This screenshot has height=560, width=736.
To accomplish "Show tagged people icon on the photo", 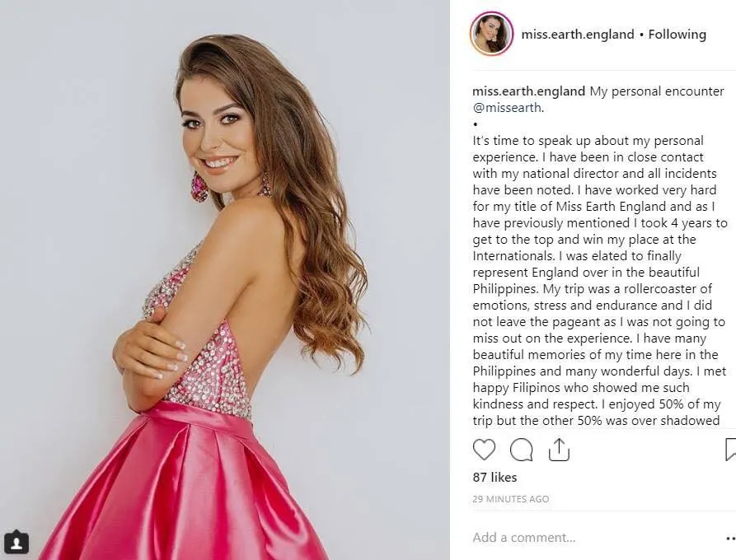I will click(17, 543).
